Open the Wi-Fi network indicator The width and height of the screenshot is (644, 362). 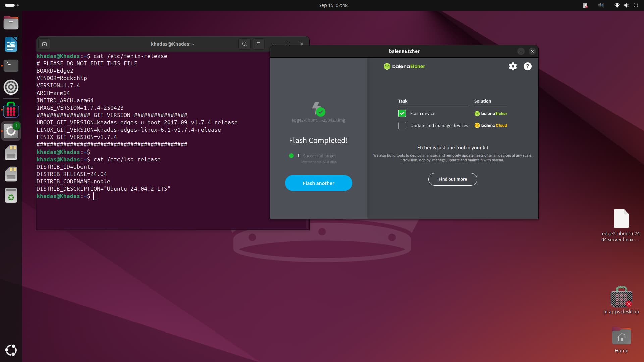tap(617, 5)
